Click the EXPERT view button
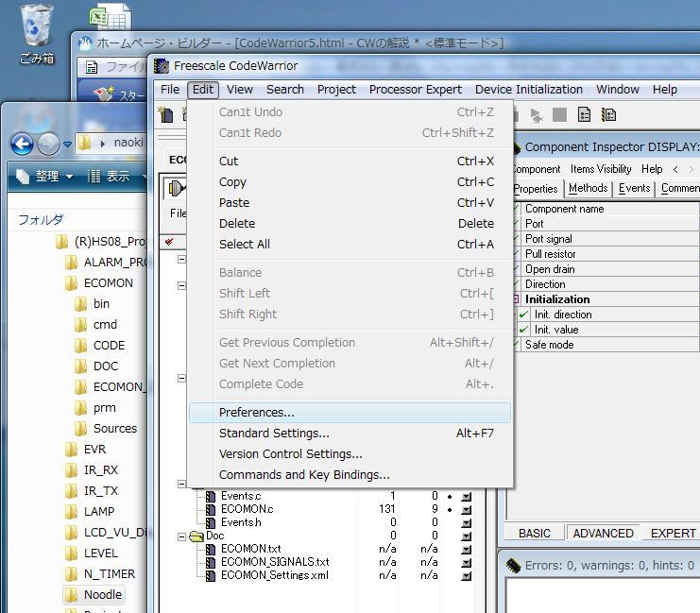 tap(673, 534)
